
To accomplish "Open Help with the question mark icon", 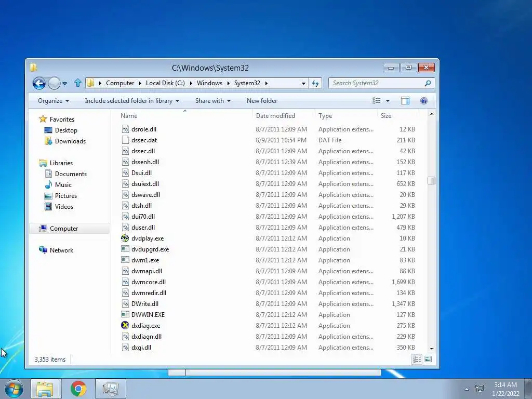I will click(x=424, y=101).
